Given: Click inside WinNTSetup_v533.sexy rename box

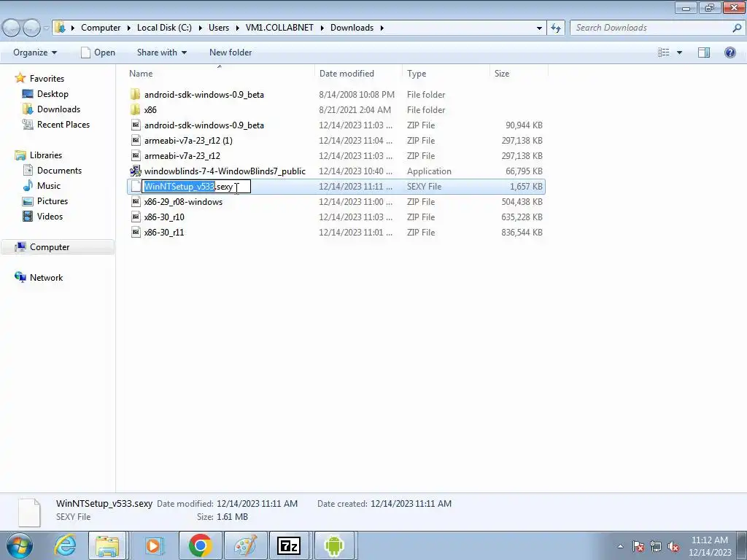Looking at the screenshot, I should 196,186.
